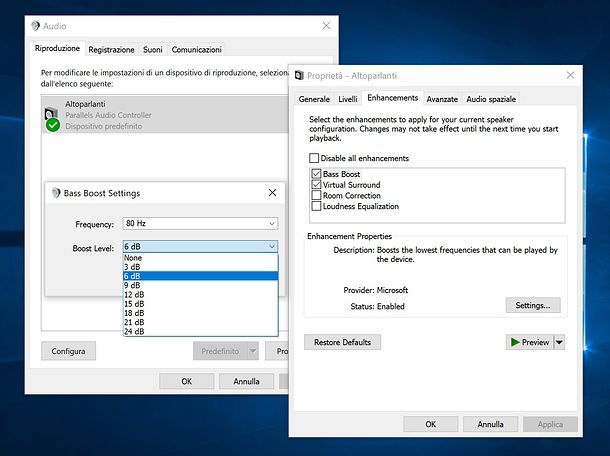Open the Frequency 80 Hz dropdown
This screenshot has height=456, width=610.
(x=200, y=223)
